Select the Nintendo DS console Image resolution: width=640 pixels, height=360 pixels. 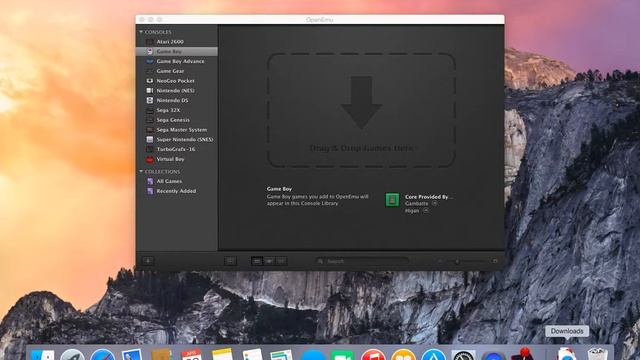pos(176,100)
